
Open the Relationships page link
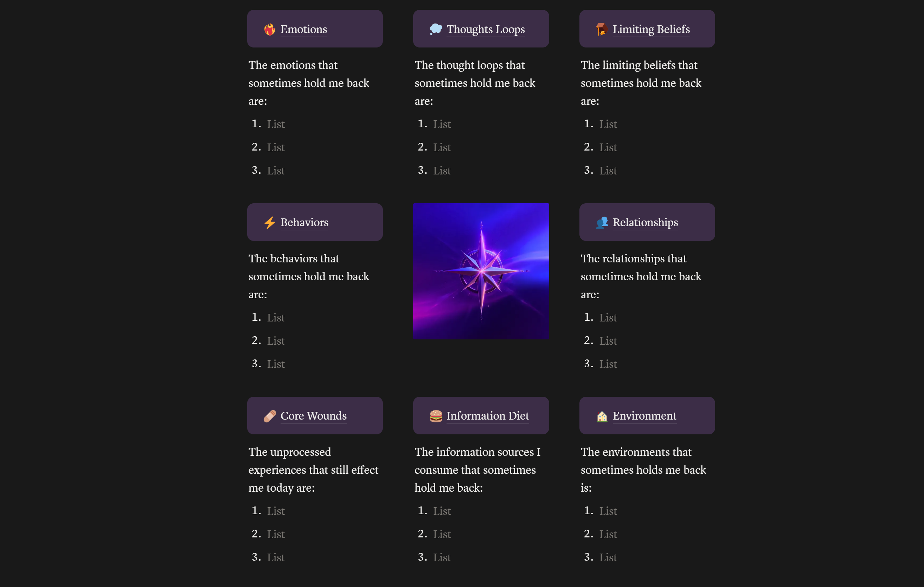pyautogui.click(x=645, y=223)
